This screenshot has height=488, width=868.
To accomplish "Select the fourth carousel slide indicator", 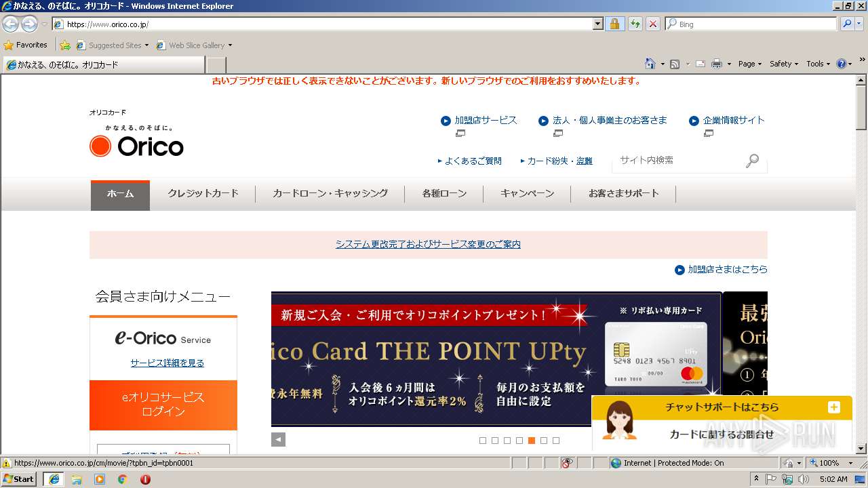I will click(x=519, y=441).
